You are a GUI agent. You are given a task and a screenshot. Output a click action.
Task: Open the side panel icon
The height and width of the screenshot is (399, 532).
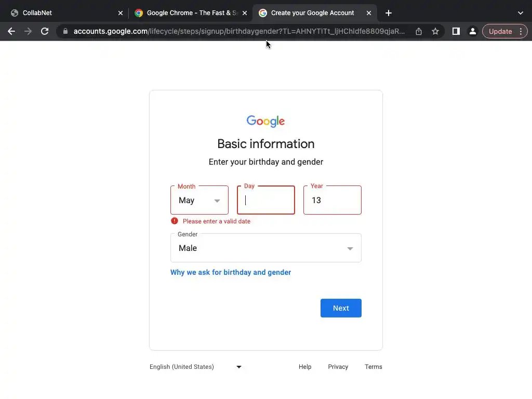(x=456, y=31)
